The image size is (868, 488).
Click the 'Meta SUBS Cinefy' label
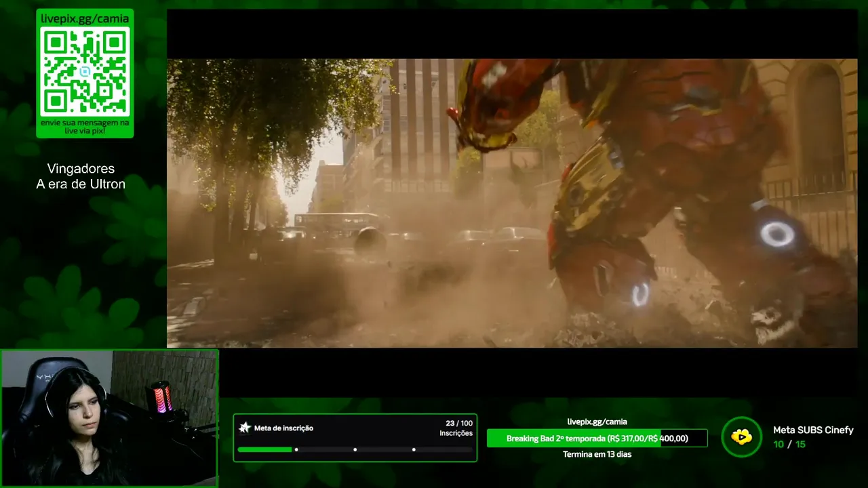(813, 430)
